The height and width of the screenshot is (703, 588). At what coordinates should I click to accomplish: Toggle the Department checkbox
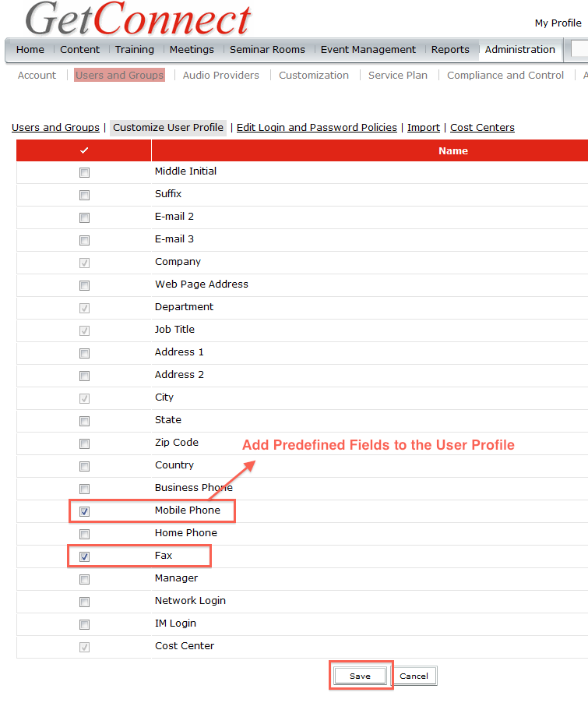(x=84, y=308)
